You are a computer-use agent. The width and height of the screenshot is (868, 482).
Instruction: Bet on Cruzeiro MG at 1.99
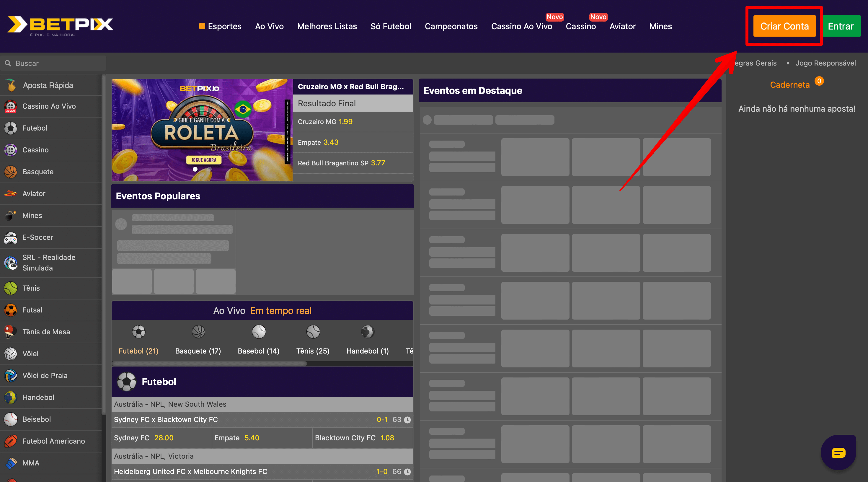(x=353, y=122)
